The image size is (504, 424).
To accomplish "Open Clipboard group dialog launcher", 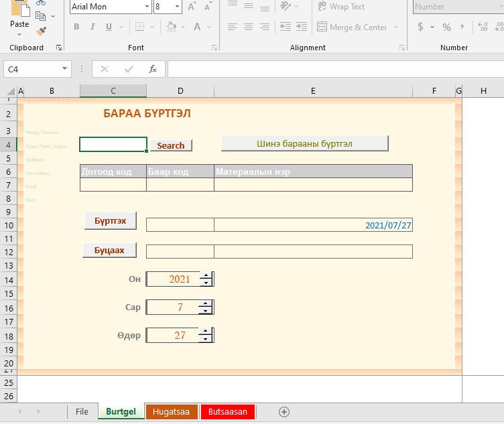I will [59, 48].
